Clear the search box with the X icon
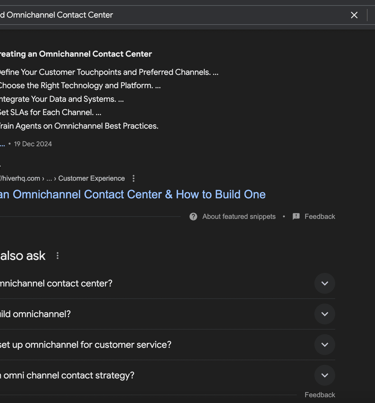375x403 pixels. coord(354,15)
